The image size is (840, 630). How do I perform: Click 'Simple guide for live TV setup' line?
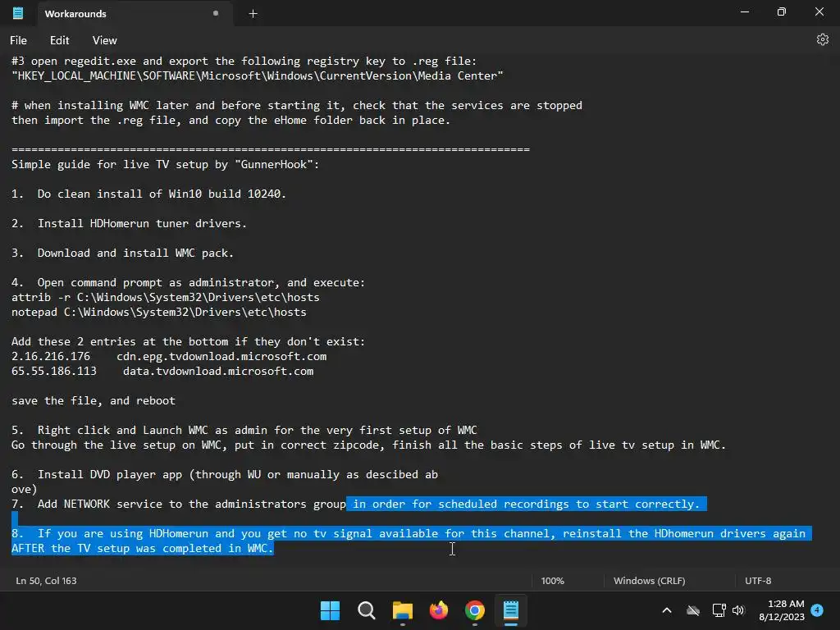pos(165,164)
